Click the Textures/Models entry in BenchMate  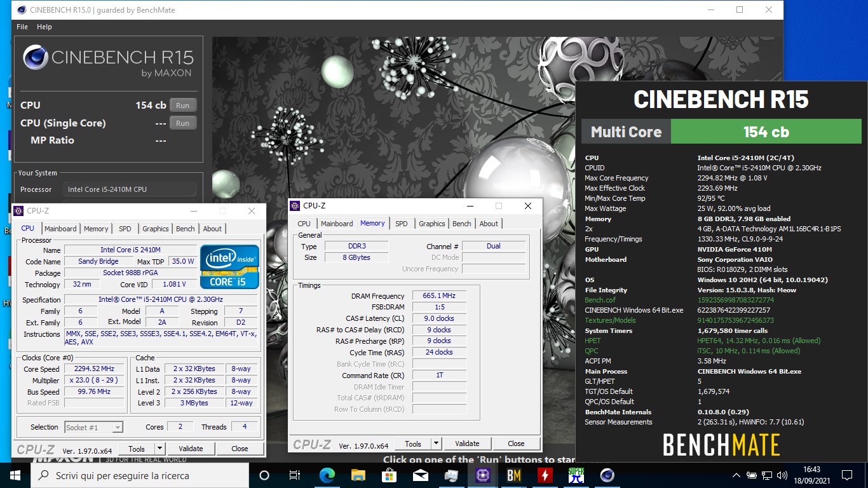610,320
